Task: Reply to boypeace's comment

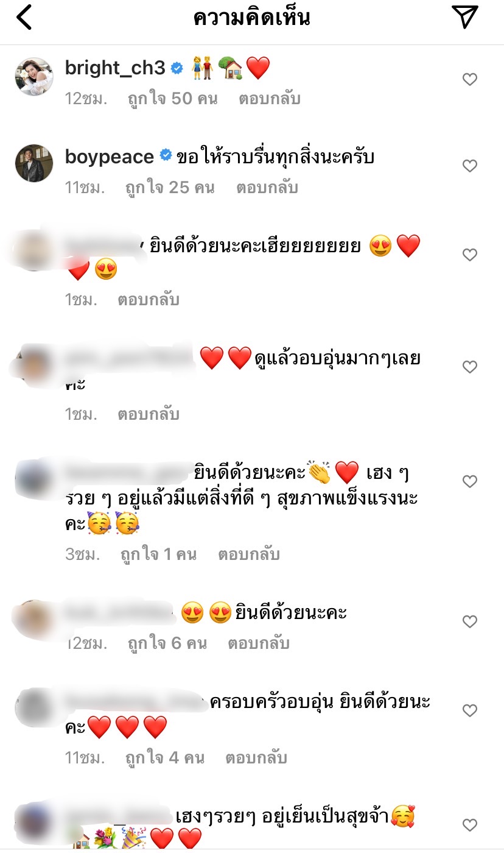Action: (267, 188)
